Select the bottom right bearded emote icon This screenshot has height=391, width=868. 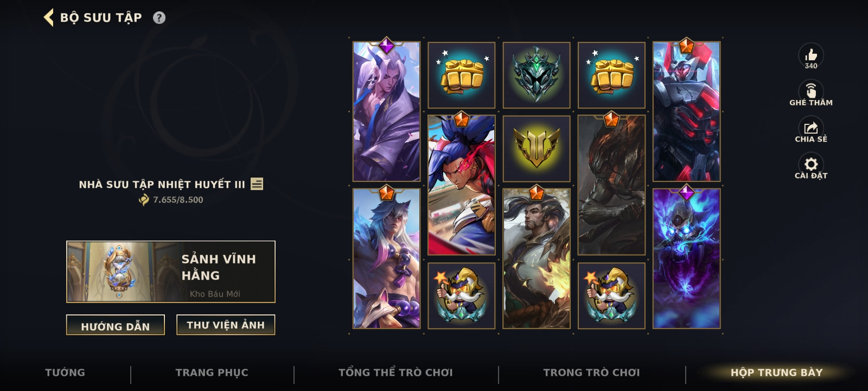tap(611, 295)
